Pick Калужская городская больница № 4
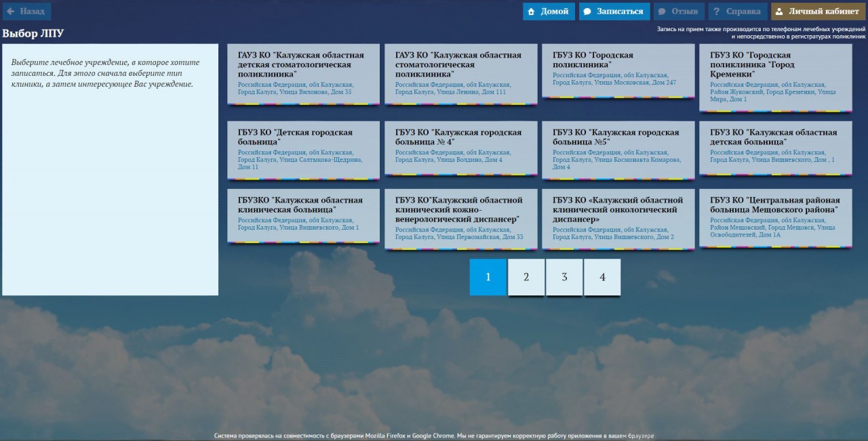Viewport: 868px width, 441px height. click(x=460, y=147)
